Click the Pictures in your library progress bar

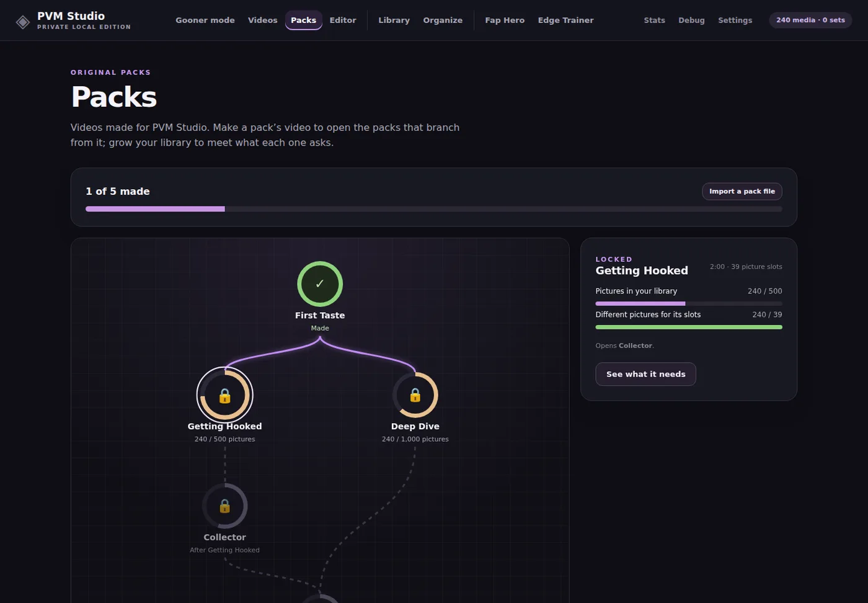689,303
